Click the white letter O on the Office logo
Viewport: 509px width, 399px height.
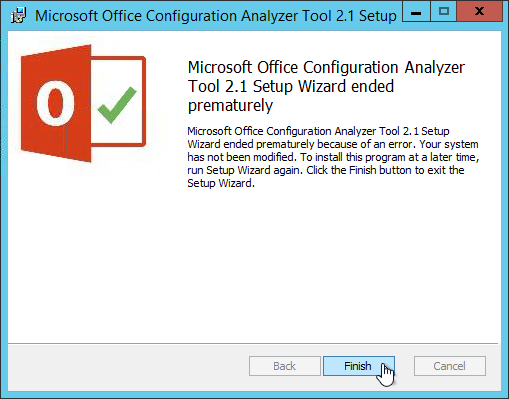pyautogui.click(x=55, y=104)
